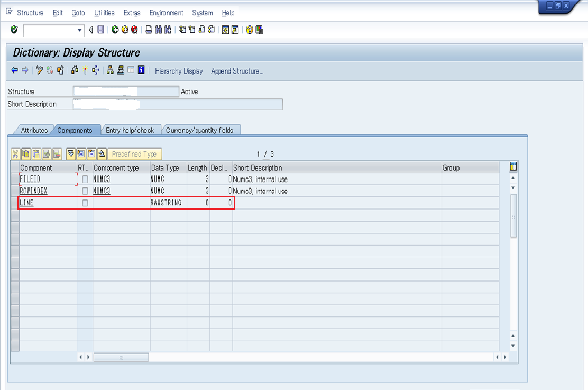Screen dimensions: 588x390
Task: Go to the last page icon
Action: pos(212,30)
